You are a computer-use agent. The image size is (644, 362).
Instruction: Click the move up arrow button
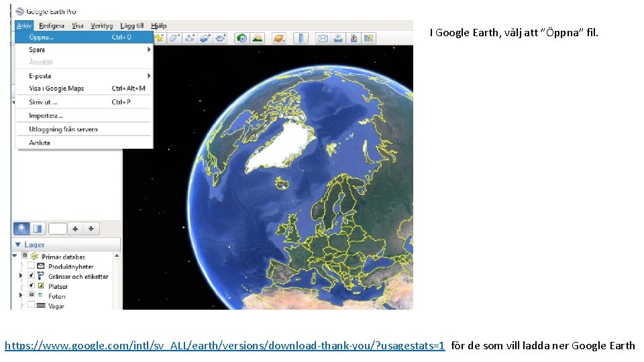(75, 229)
